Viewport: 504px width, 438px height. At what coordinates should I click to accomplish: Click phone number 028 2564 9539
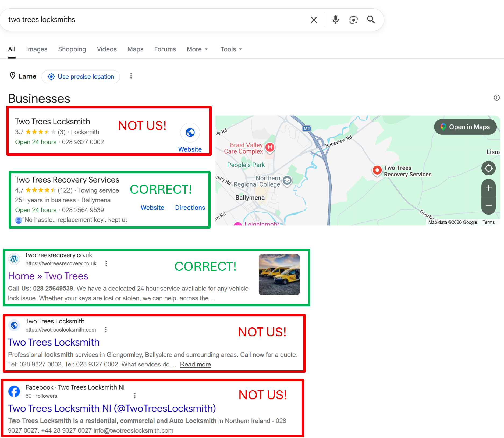83,210
